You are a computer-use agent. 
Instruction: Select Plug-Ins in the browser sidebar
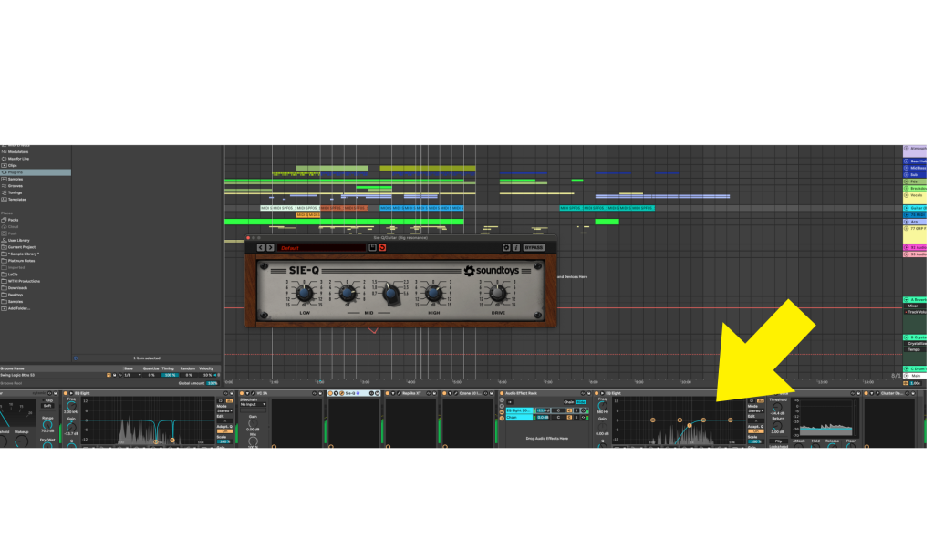coord(15,171)
